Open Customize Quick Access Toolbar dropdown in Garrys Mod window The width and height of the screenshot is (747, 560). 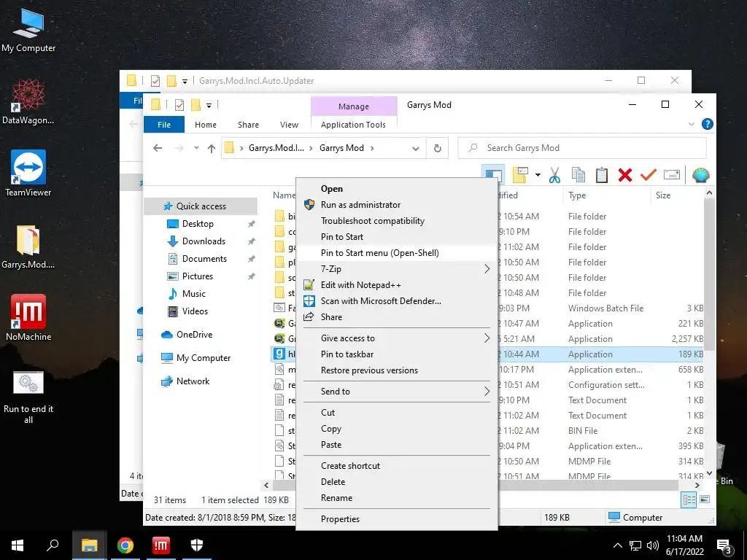(209, 105)
